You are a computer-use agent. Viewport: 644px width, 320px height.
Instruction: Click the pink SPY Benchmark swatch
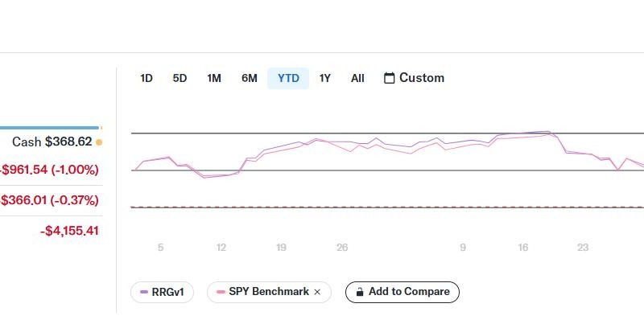[221, 292]
